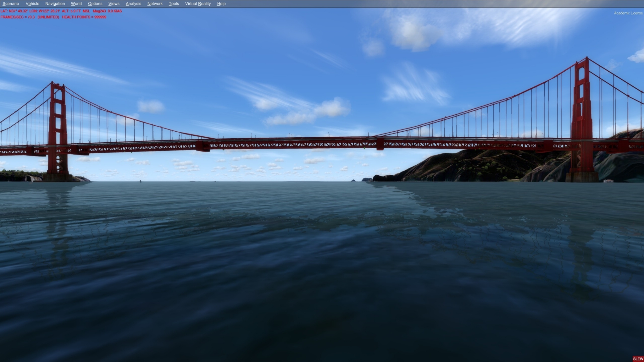Screen dimensions: 644x362
Task: Click the '(UNLIMITED)' frame rate text
Action: click(48, 17)
